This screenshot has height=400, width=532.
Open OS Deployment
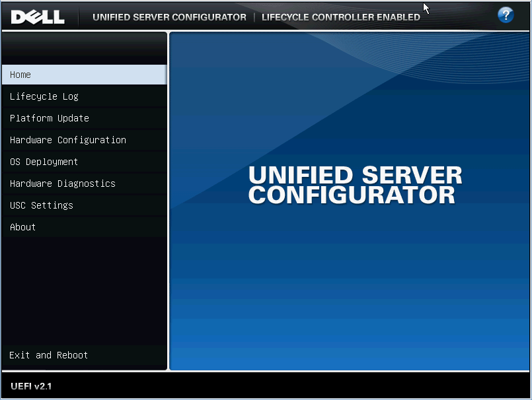click(85, 162)
